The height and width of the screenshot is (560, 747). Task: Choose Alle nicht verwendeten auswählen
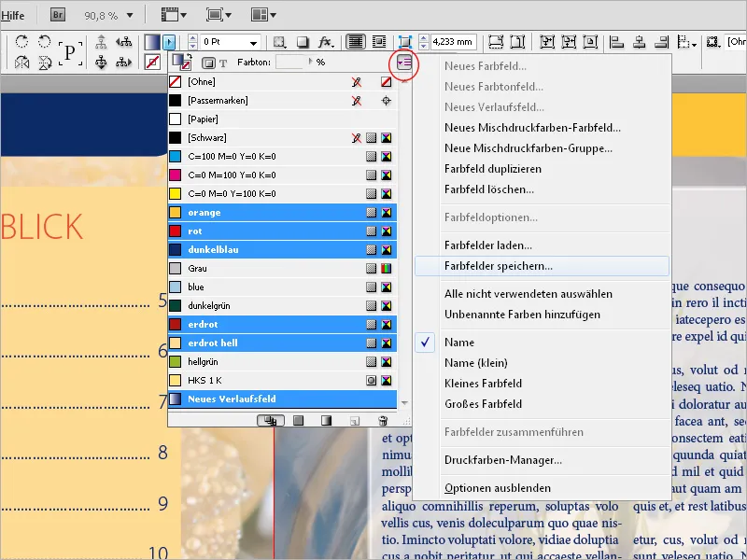point(543,294)
